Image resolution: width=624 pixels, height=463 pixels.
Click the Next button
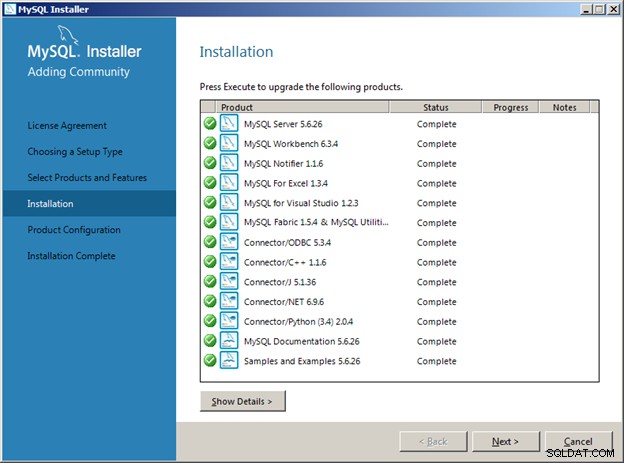(505, 441)
